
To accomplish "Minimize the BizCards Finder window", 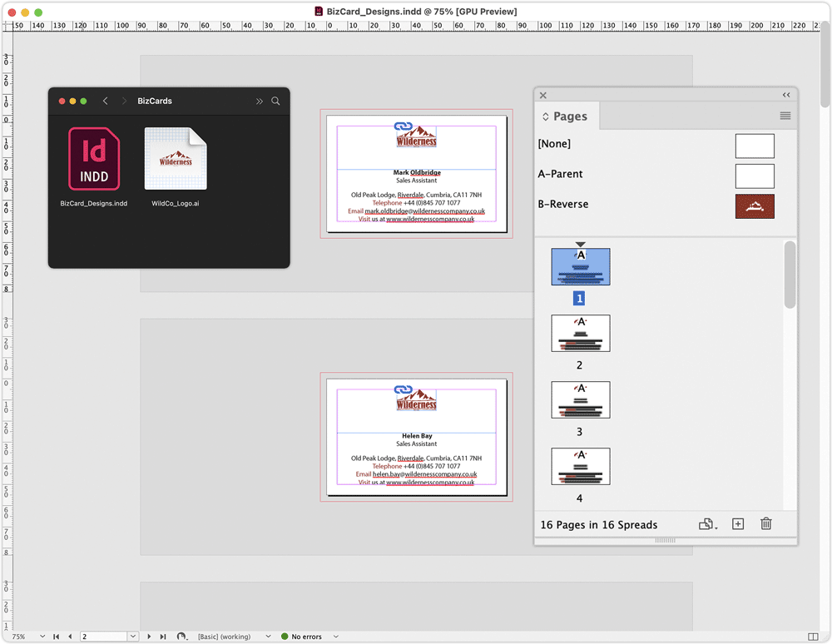I will [72, 102].
